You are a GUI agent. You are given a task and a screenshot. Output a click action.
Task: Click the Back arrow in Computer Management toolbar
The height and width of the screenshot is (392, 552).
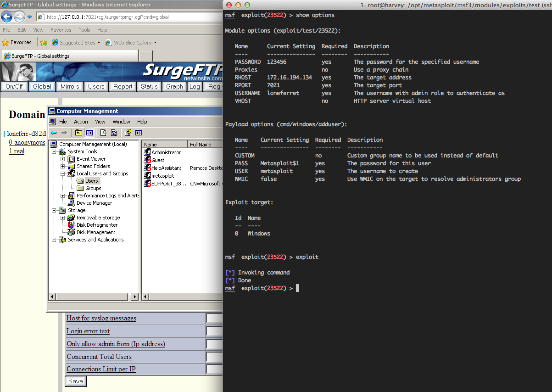pyautogui.click(x=54, y=133)
